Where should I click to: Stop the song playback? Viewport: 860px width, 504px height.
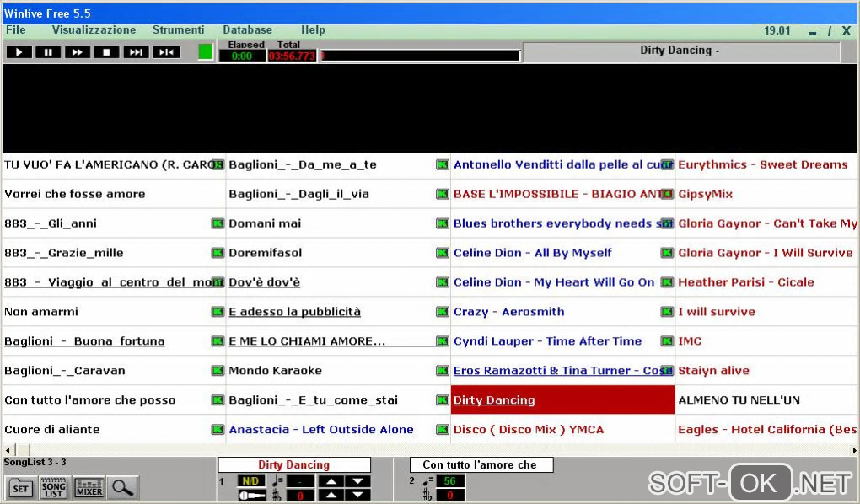[107, 52]
